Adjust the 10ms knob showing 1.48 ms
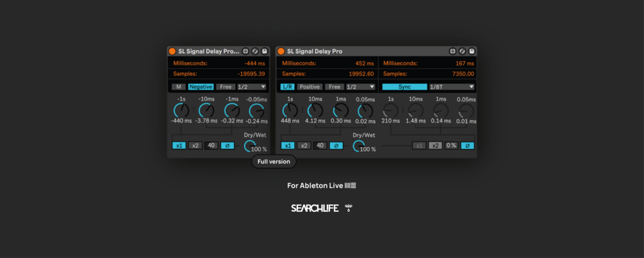 click(x=416, y=110)
